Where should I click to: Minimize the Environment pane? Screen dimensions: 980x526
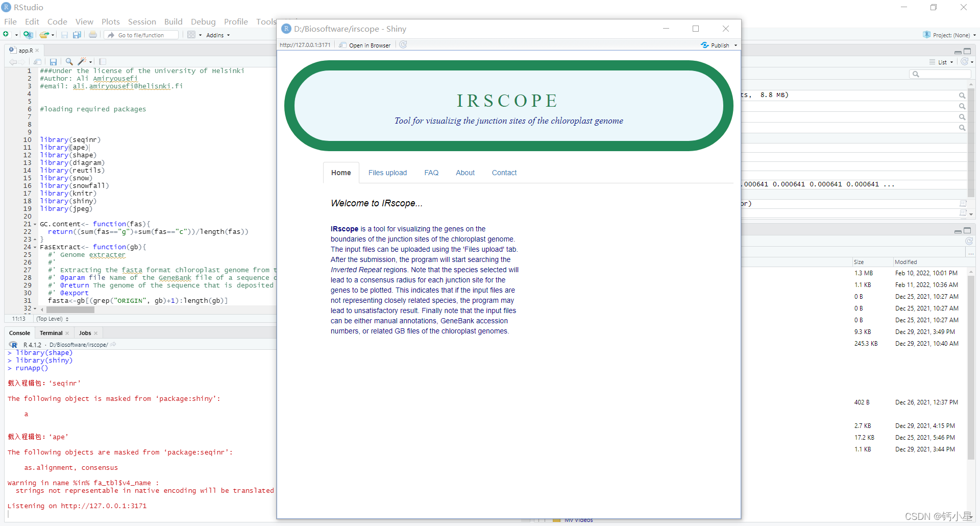click(x=958, y=52)
